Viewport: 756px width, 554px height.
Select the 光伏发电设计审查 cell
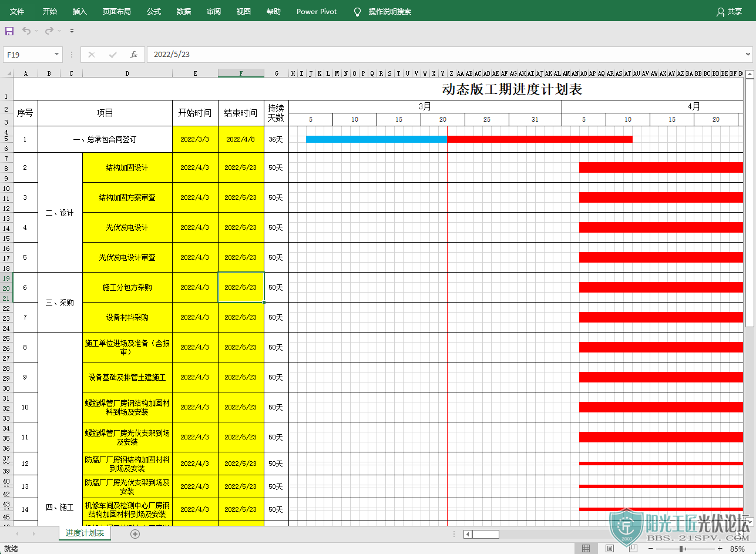click(x=127, y=257)
